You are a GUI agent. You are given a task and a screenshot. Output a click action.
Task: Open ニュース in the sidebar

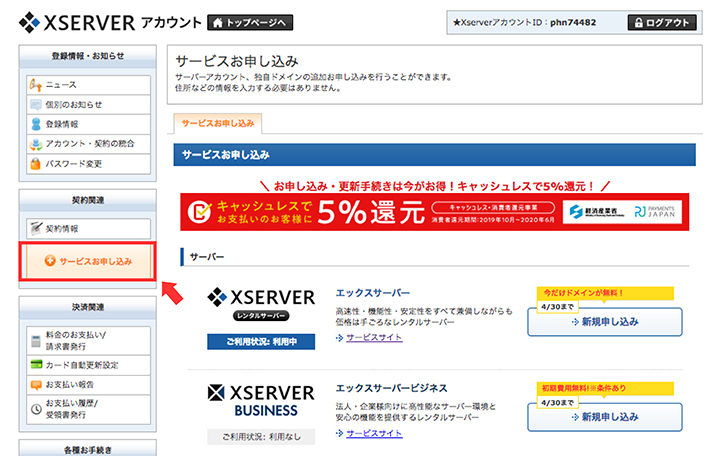click(88, 85)
